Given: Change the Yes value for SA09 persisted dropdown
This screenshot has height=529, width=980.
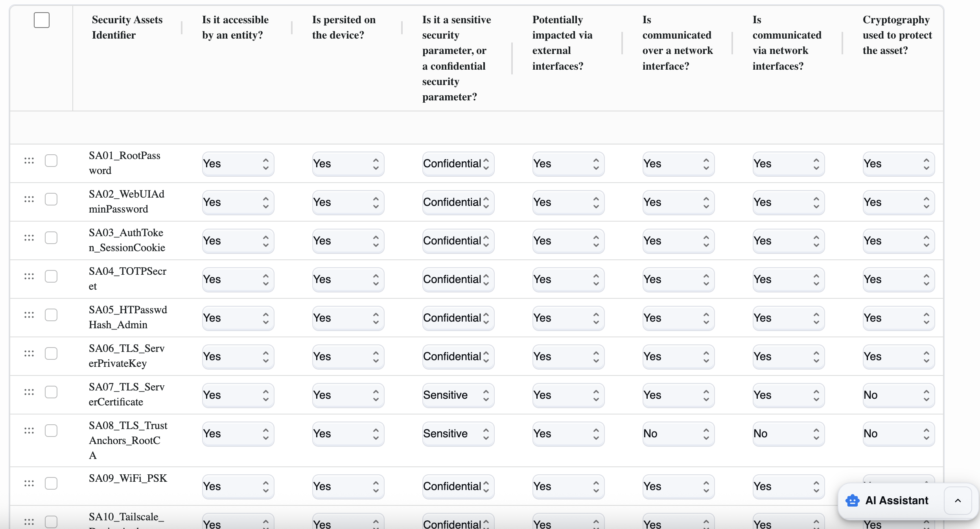Looking at the screenshot, I should pos(348,486).
